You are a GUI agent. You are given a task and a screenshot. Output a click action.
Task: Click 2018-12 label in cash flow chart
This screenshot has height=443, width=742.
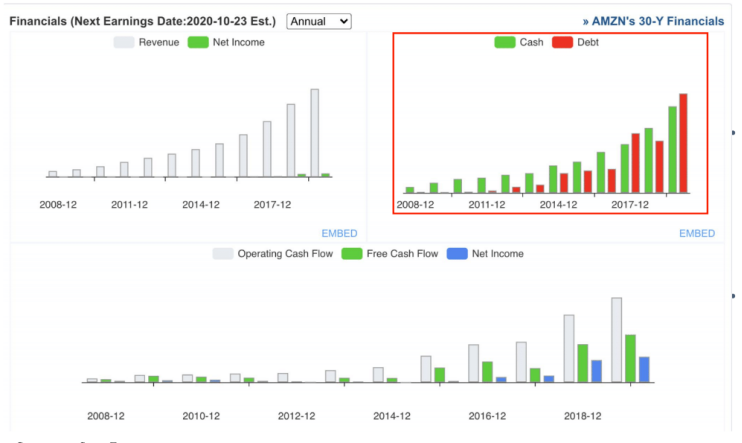click(583, 416)
